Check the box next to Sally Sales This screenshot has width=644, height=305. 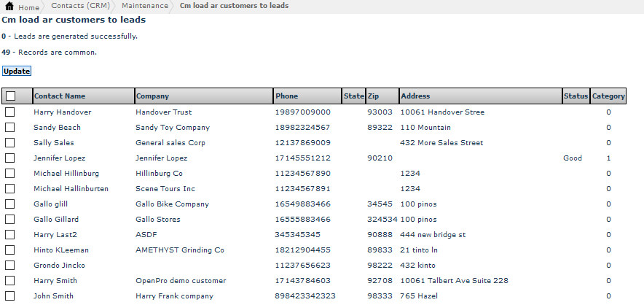[10, 143]
